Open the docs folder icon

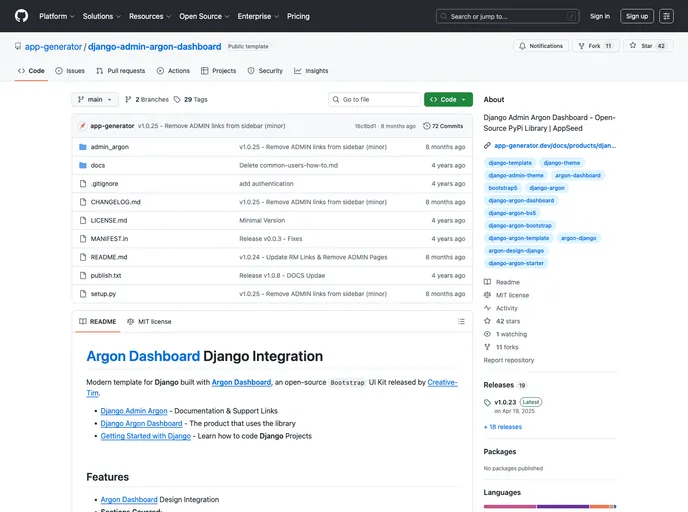click(x=82, y=165)
